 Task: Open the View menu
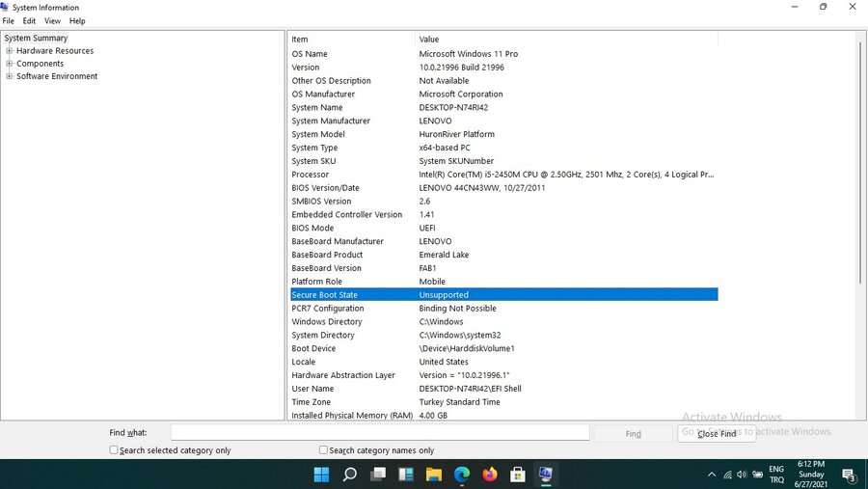pyautogui.click(x=52, y=20)
